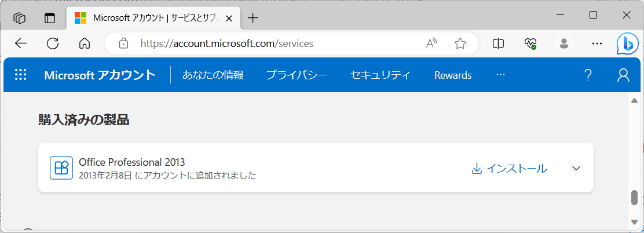View site info via lock icon

coord(123,43)
